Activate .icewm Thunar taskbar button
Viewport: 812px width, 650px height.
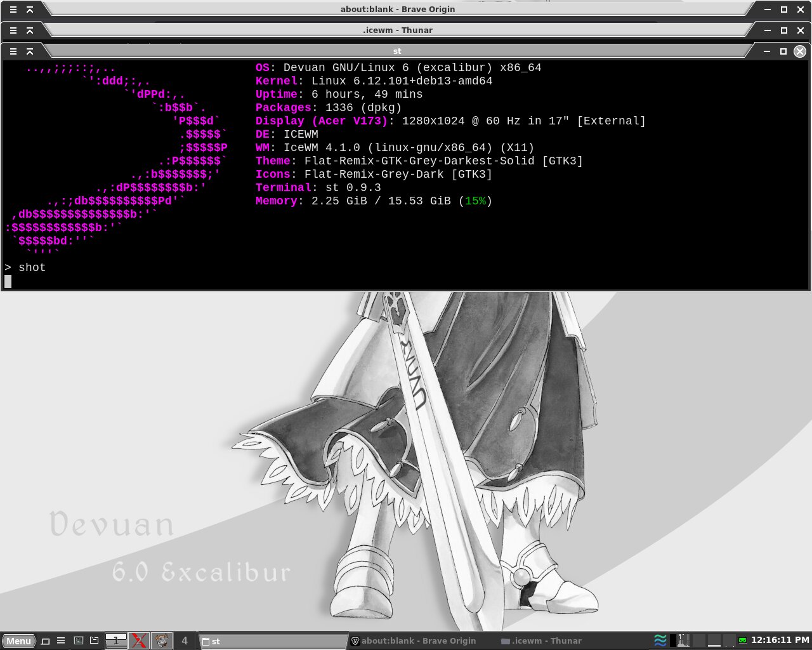pos(572,641)
